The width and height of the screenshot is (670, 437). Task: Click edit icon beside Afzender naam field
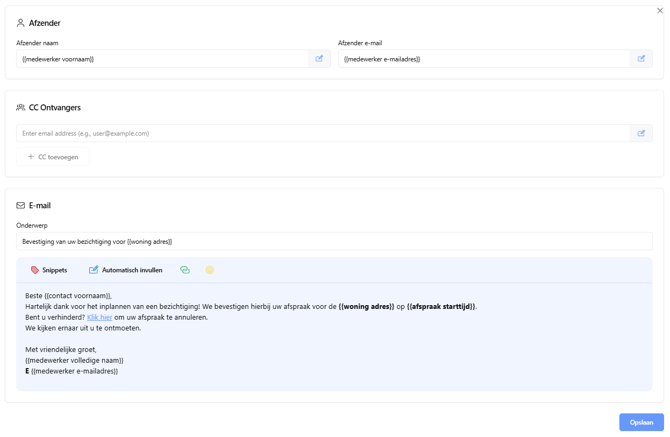(320, 59)
